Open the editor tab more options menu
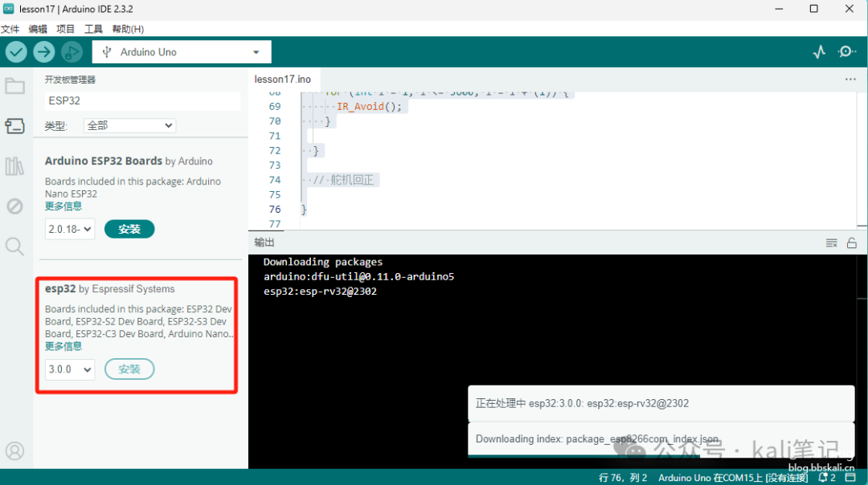 pos(850,79)
